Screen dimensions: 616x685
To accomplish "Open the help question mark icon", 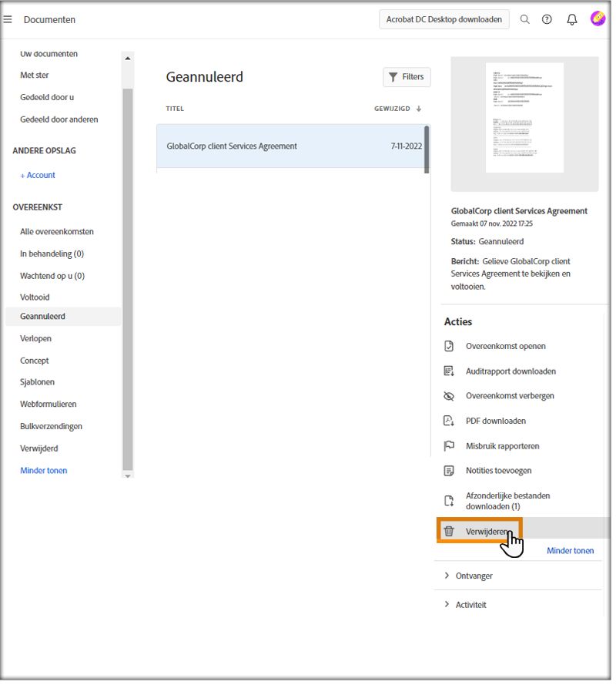I will coord(547,19).
